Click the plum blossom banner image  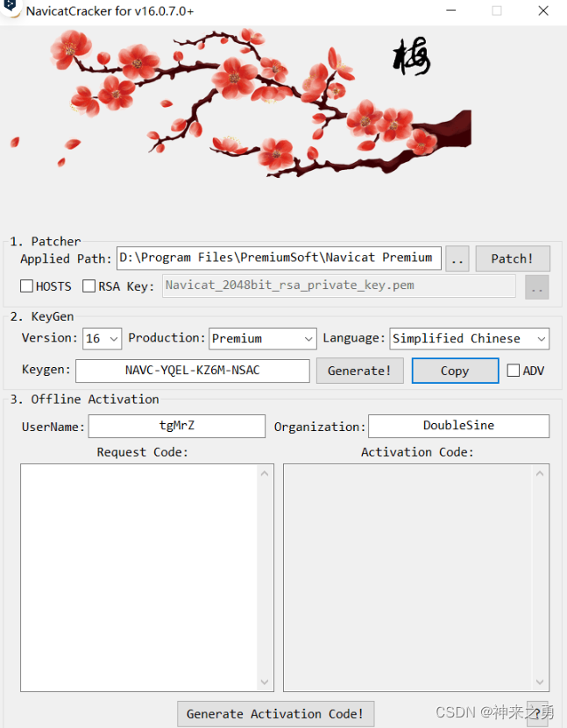(242, 102)
